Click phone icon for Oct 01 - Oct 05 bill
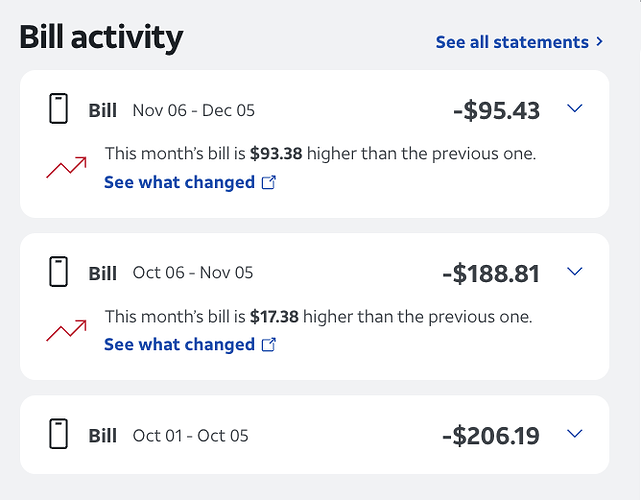This screenshot has width=641, height=500. (x=59, y=434)
